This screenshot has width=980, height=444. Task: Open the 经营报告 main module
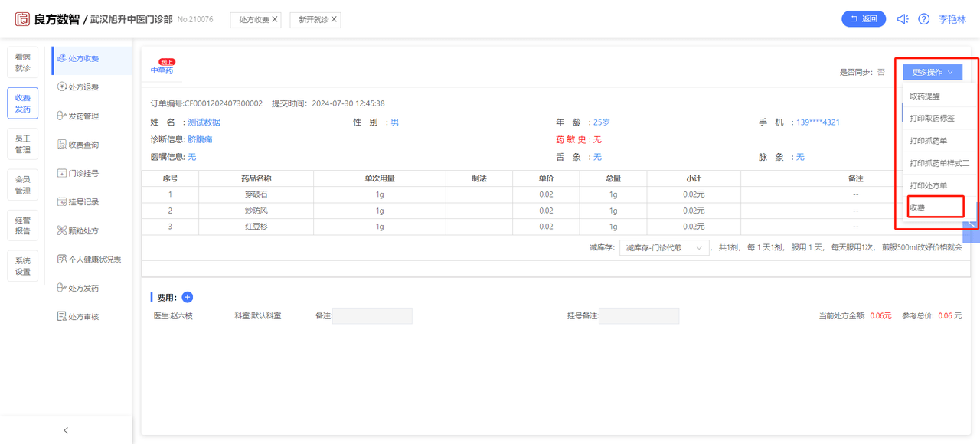click(23, 225)
